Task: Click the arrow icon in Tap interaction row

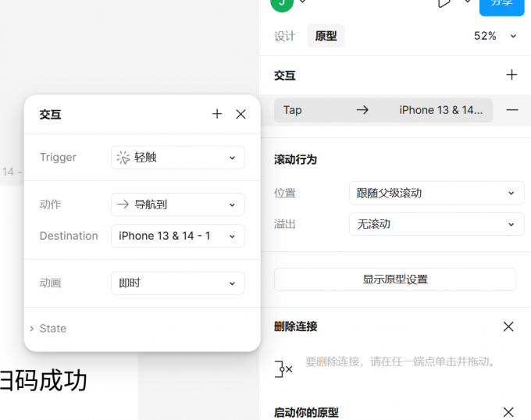Action: pyautogui.click(x=362, y=110)
